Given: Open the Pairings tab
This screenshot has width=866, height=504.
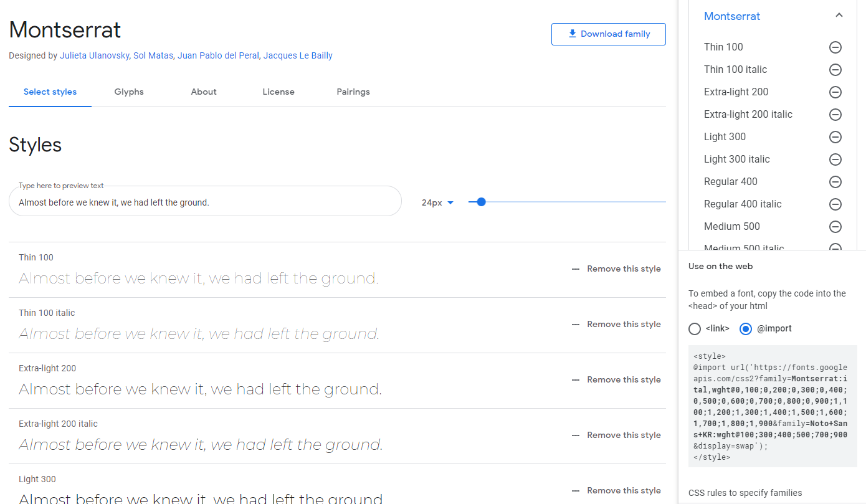Looking at the screenshot, I should click(x=353, y=92).
